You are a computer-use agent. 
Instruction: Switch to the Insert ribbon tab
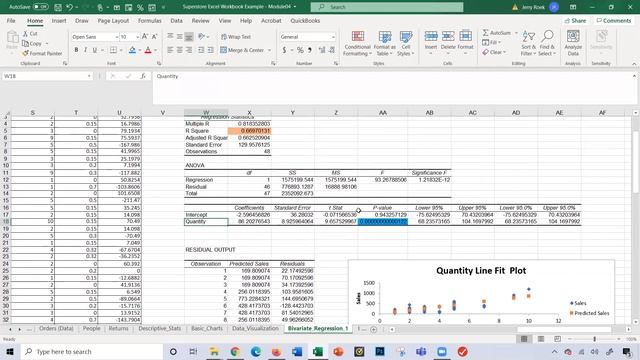point(59,20)
